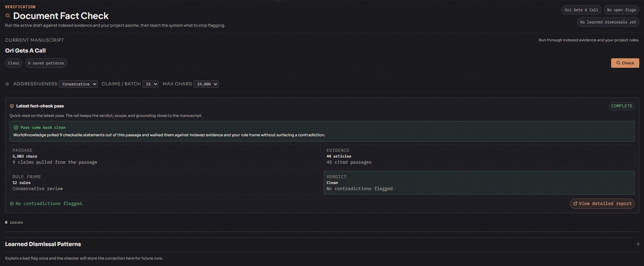
Task: Open the View detailed report link
Action: pyautogui.click(x=602, y=204)
